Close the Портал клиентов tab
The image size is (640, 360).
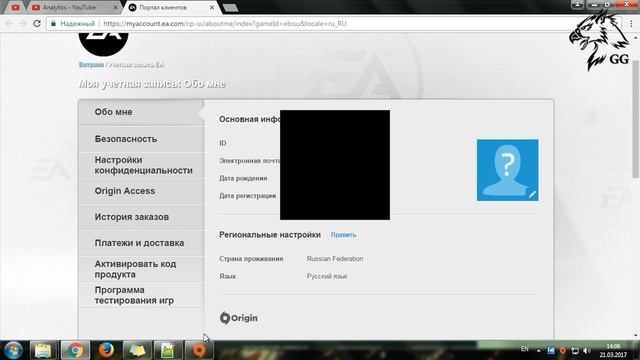pos(212,8)
